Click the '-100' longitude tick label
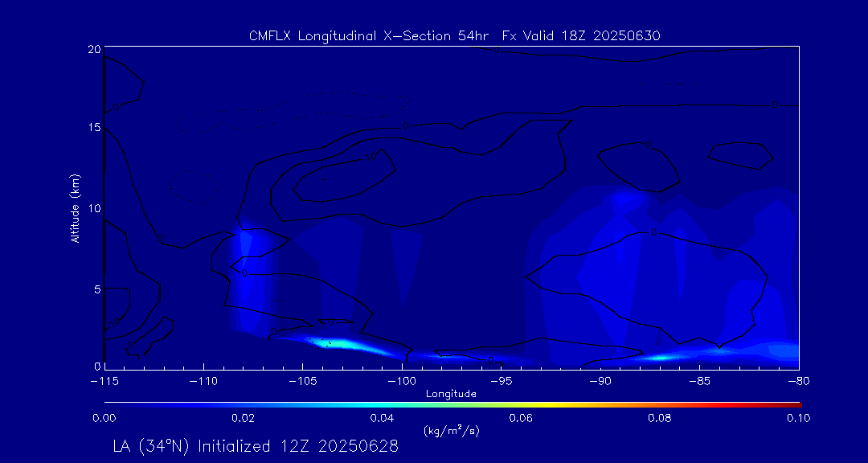 click(402, 381)
